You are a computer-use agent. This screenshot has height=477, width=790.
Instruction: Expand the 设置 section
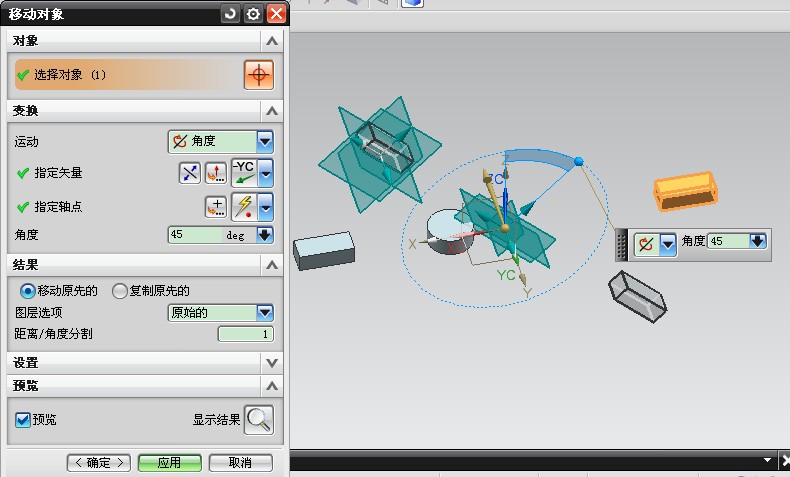click(272, 363)
